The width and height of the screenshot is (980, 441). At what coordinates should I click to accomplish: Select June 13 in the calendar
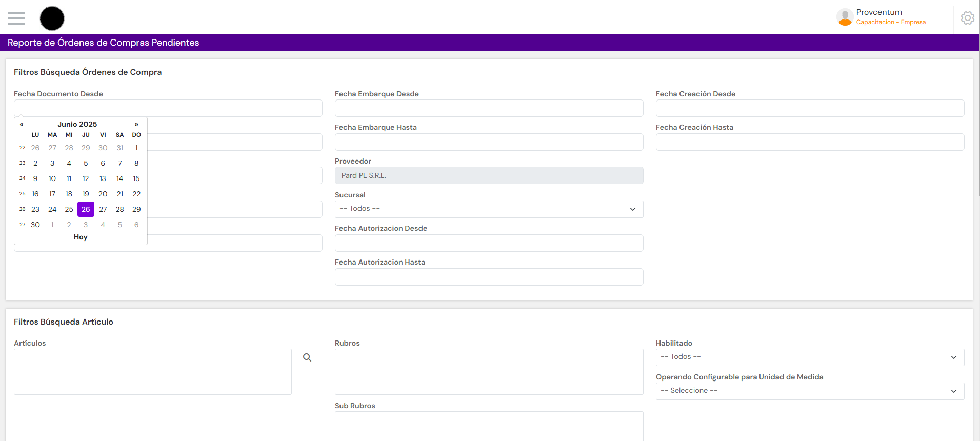[103, 178]
